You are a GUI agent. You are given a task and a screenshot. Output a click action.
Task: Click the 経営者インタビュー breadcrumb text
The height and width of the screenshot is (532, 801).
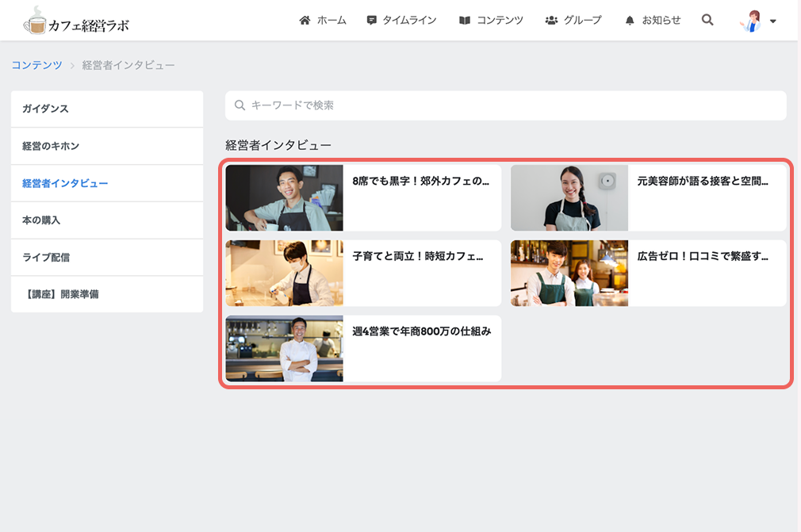128,65
